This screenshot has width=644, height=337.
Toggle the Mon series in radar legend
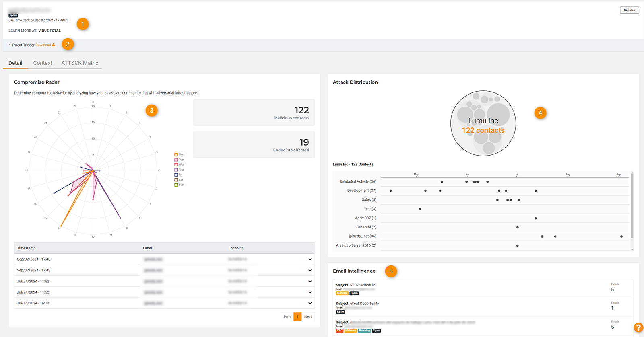pos(176,155)
